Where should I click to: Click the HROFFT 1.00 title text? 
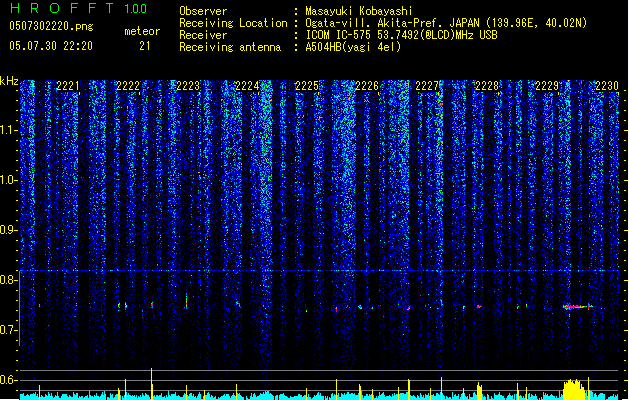(78, 8)
